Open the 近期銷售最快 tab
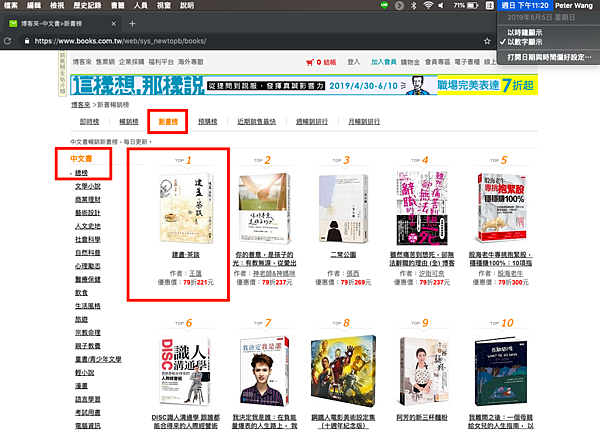The width and height of the screenshot is (600, 432). [x=257, y=122]
